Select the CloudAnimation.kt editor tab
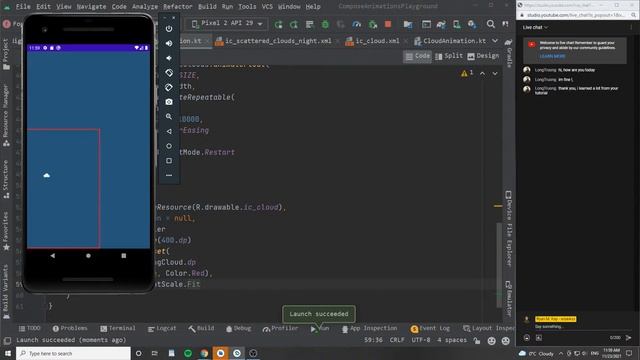Screen dimensions: 640x360 click(x=450, y=41)
